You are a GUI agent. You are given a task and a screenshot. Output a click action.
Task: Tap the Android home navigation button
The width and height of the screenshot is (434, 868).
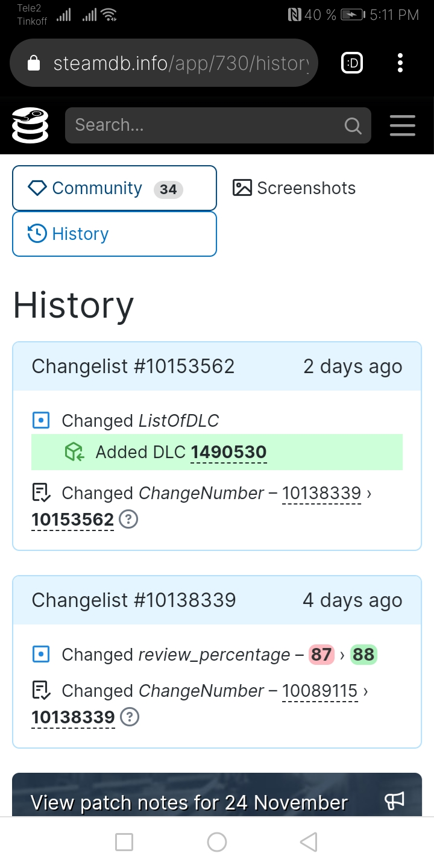(217, 842)
